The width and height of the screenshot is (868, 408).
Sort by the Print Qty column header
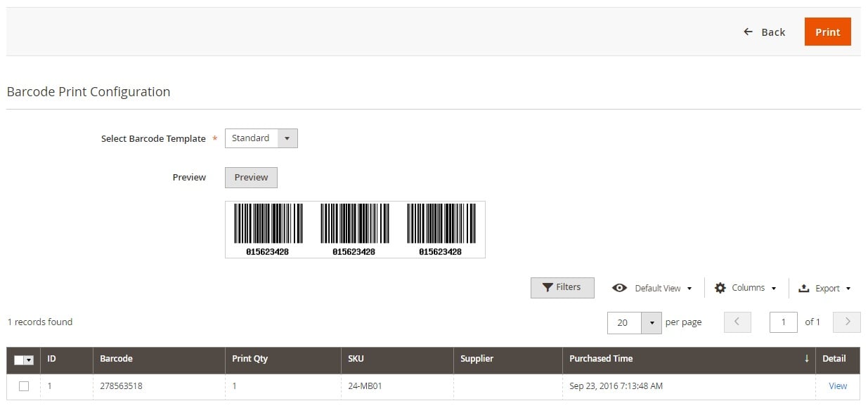click(283, 359)
